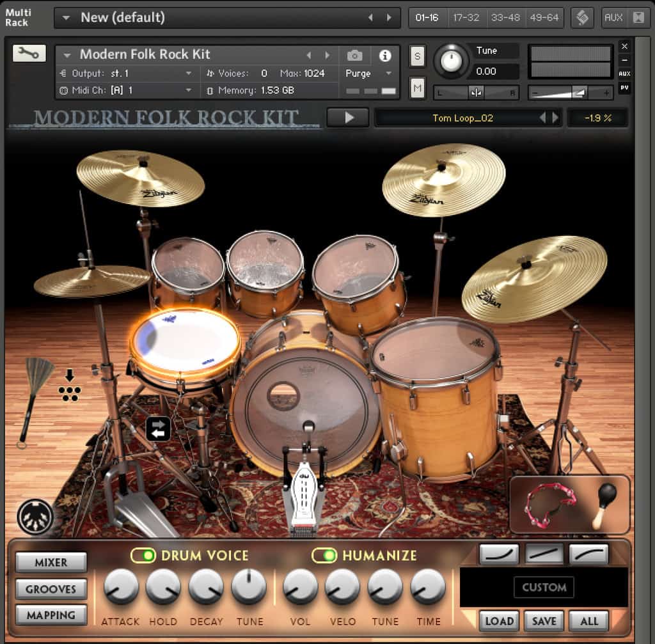655x644 pixels.
Task: Switch to the 17-32 channel page tab
Action: point(466,18)
